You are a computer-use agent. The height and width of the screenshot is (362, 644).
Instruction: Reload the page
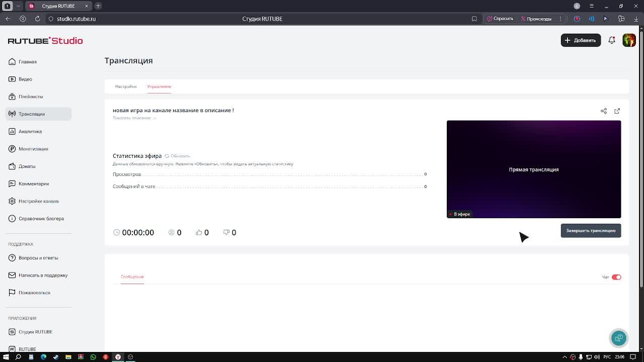37,19
